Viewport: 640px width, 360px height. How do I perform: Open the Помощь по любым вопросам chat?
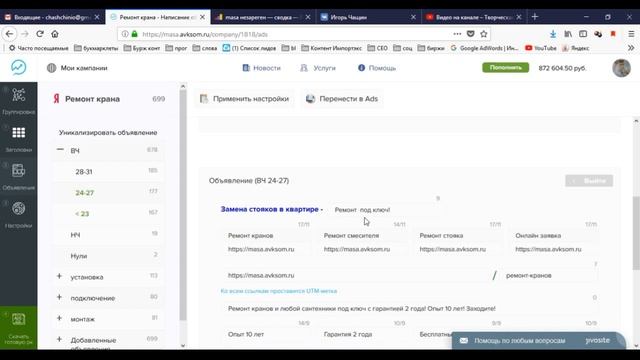click(539, 340)
